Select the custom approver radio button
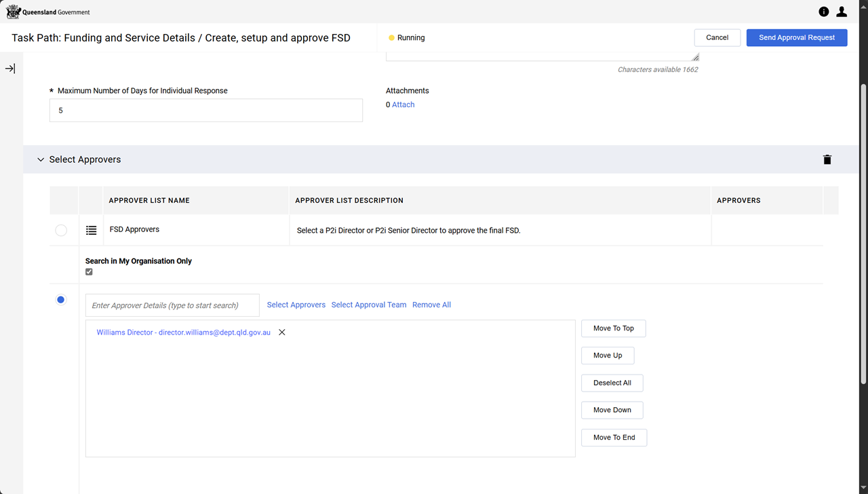 pos(61,300)
